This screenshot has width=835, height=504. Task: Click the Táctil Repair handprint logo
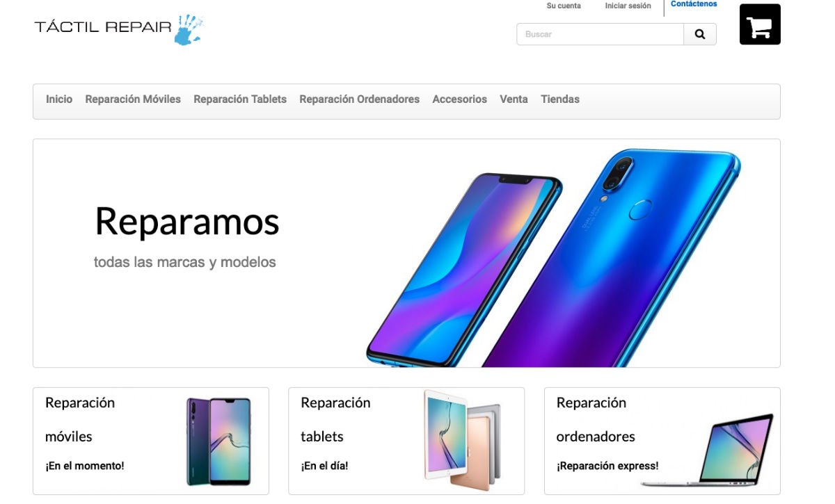click(119, 29)
